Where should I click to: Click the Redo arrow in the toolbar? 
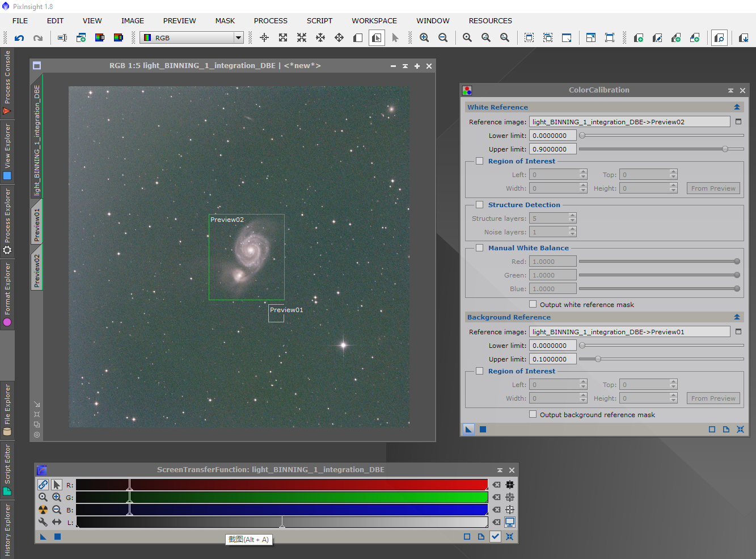coord(38,38)
